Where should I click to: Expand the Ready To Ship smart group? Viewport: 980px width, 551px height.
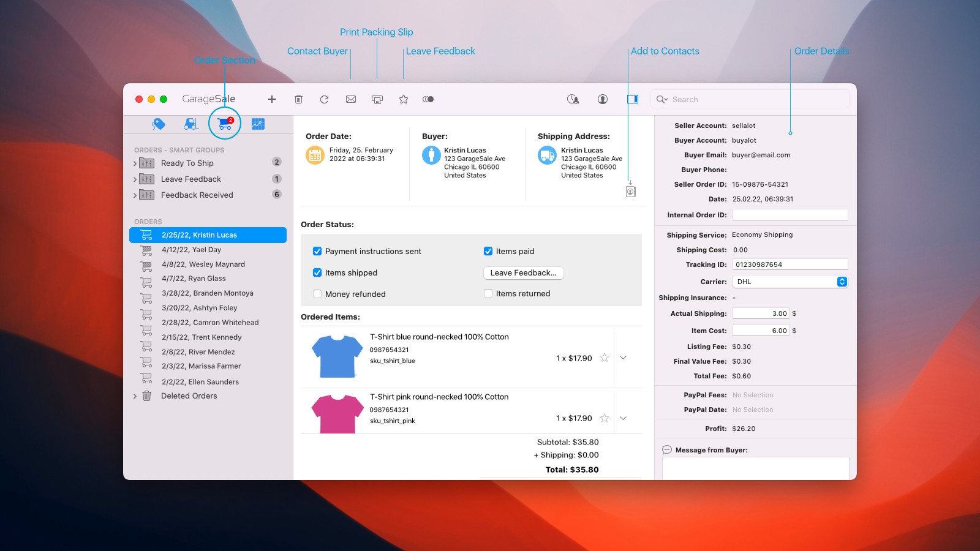tap(135, 163)
